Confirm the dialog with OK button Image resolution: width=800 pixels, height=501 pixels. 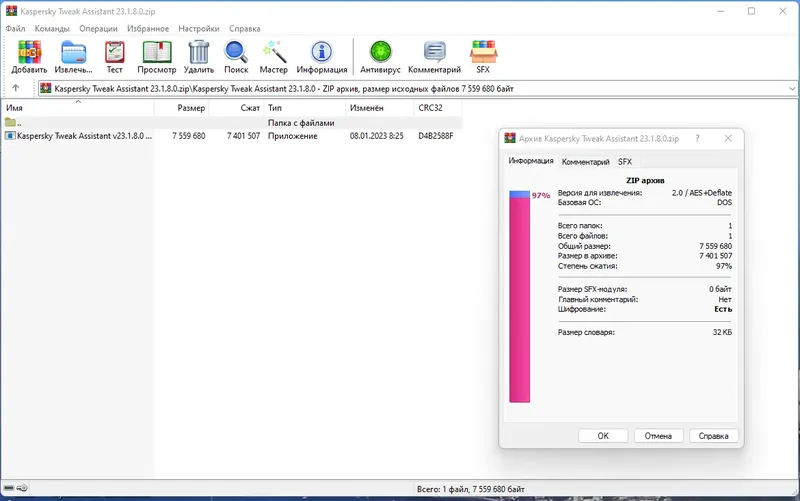click(x=603, y=436)
